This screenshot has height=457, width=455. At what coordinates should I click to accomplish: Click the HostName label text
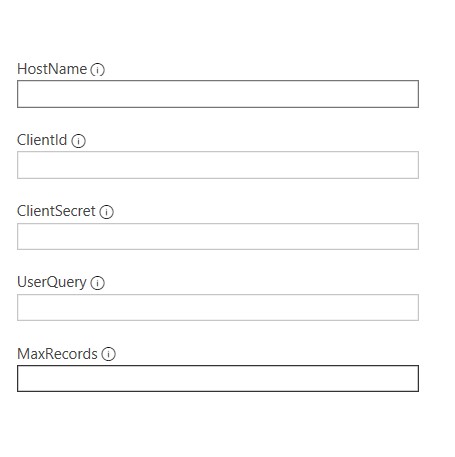(x=52, y=69)
